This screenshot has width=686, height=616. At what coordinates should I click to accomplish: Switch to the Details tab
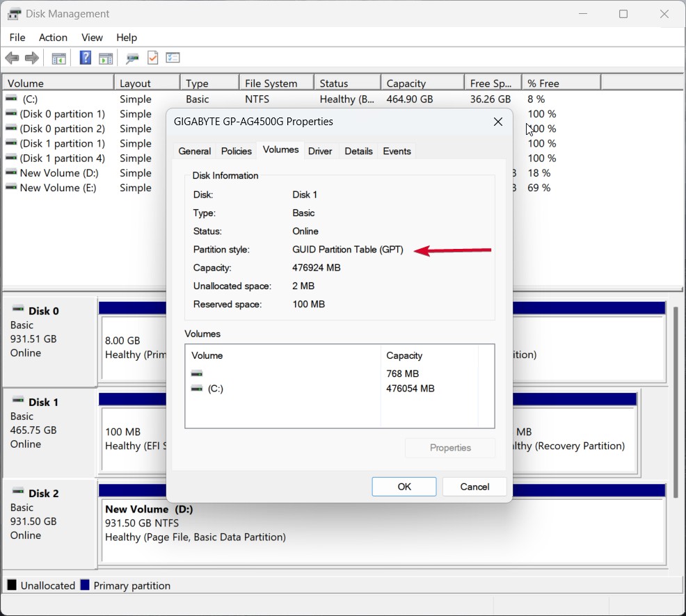pyautogui.click(x=358, y=151)
